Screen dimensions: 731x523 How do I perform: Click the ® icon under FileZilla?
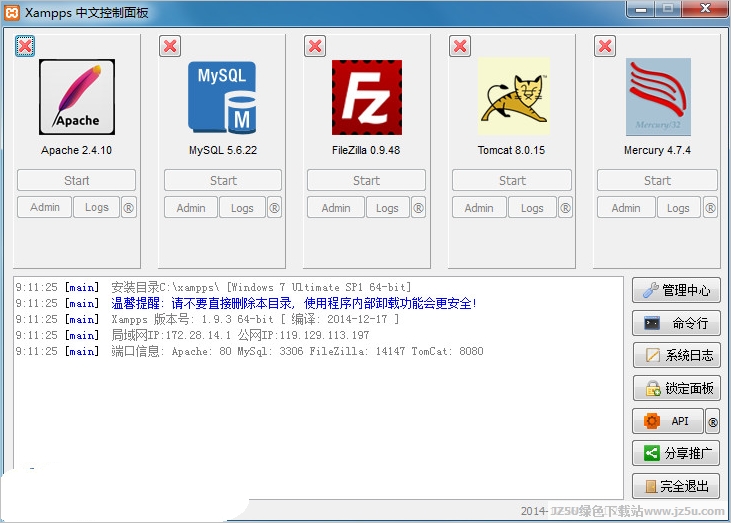tap(419, 208)
